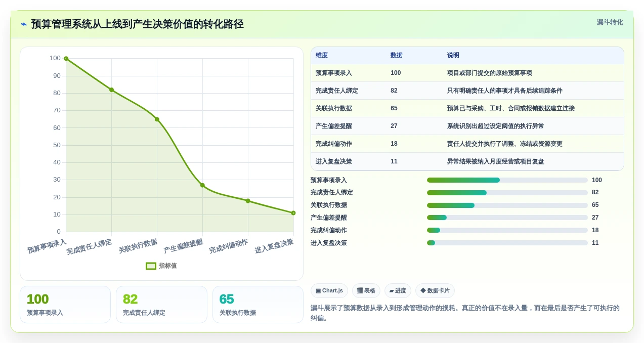Click the description 系统识别出超过设定阈值的执行异常
Viewport: 644px width, 343px height.
pyautogui.click(x=496, y=126)
